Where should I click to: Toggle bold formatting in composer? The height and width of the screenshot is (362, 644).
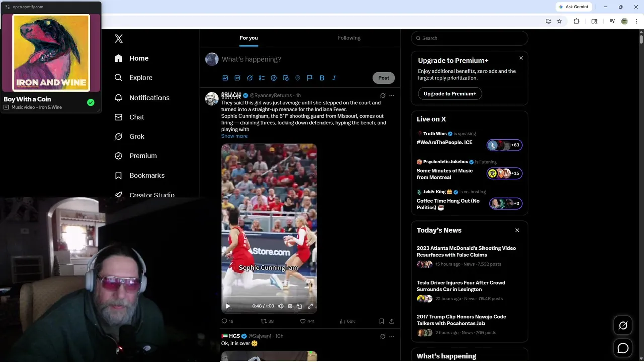pyautogui.click(x=322, y=78)
